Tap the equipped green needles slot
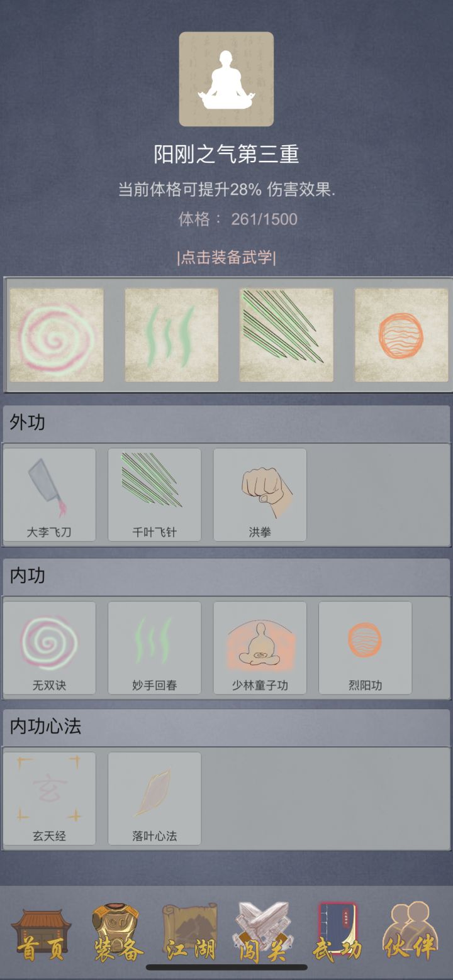Viewport: 453px width, 980px height. pos(287,335)
